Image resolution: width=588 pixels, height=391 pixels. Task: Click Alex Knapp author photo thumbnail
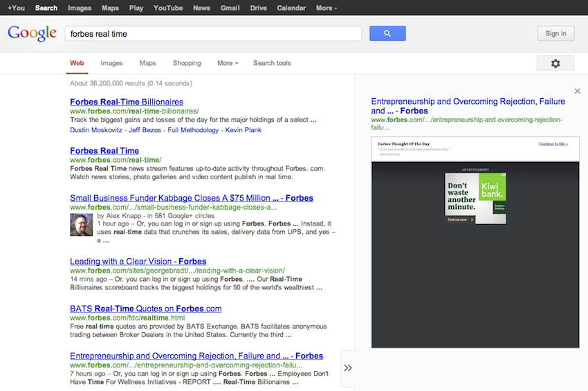click(82, 225)
